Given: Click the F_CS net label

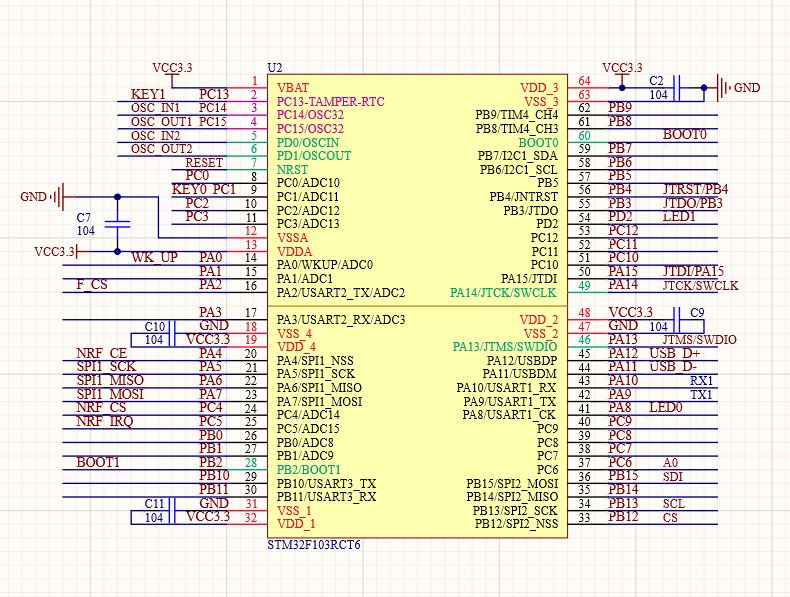Looking at the screenshot, I should point(92,284).
